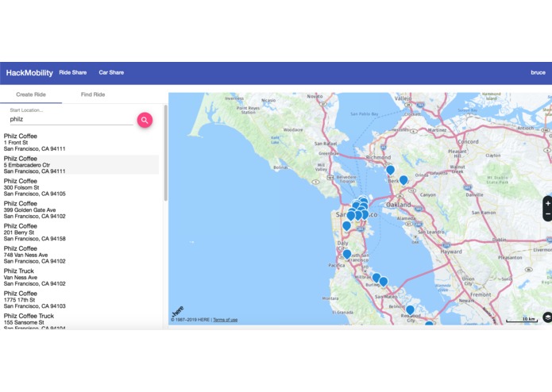Open the Car Share menu item
552x392 pixels.
click(x=111, y=72)
